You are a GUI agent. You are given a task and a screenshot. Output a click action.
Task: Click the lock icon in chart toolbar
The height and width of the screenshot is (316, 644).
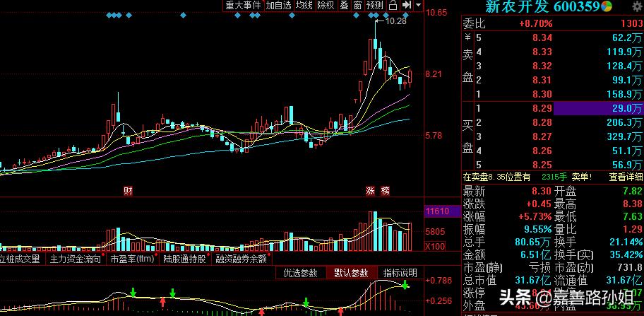point(393,6)
